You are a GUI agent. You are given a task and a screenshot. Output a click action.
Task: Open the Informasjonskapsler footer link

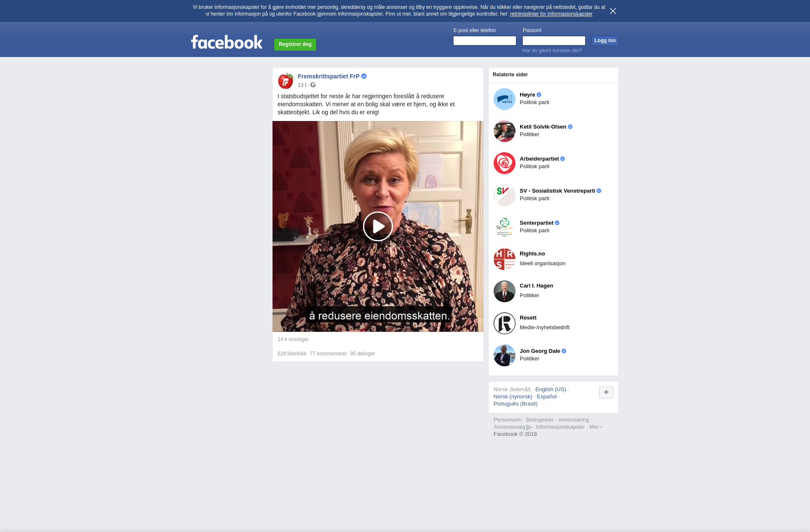point(560,427)
